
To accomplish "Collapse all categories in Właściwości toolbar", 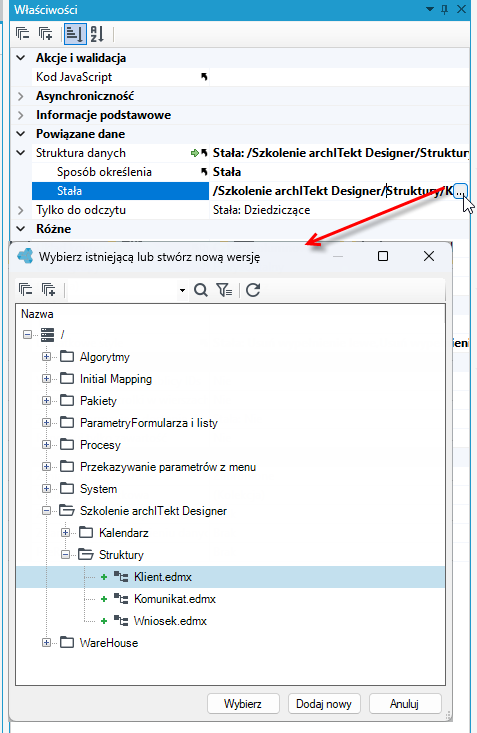I will 22,34.
